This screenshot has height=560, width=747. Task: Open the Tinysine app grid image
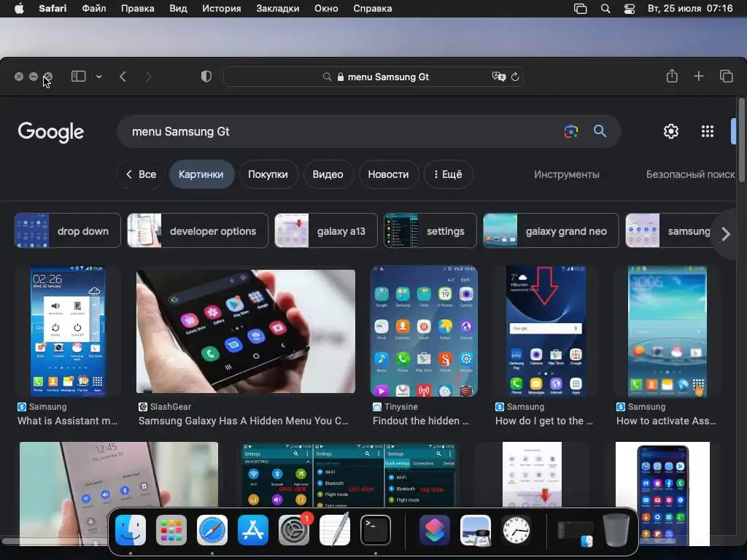pos(424,331)
